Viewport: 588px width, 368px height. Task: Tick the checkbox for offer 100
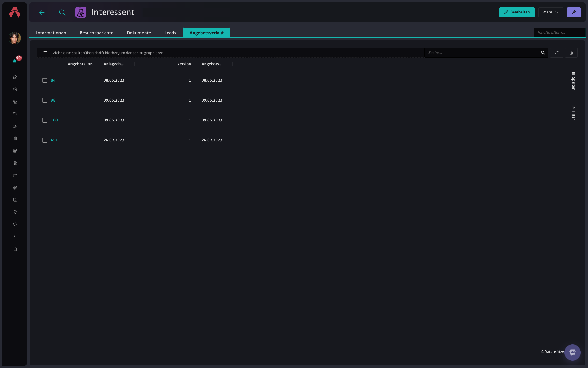point(45,120)
